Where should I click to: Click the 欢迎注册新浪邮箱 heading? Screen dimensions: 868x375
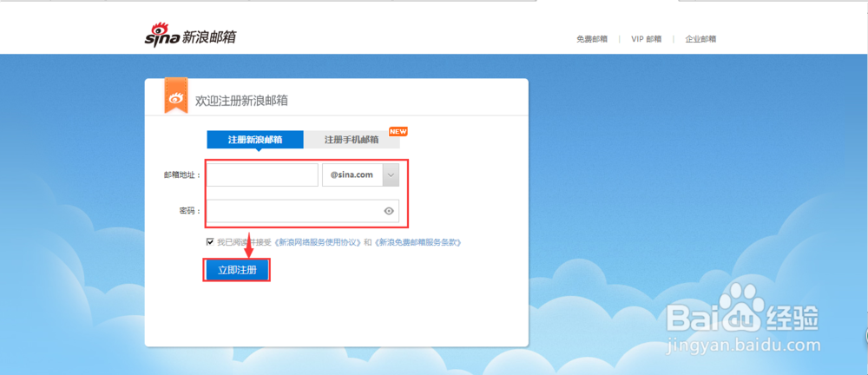pyautogui.click(x=242, y=101)
